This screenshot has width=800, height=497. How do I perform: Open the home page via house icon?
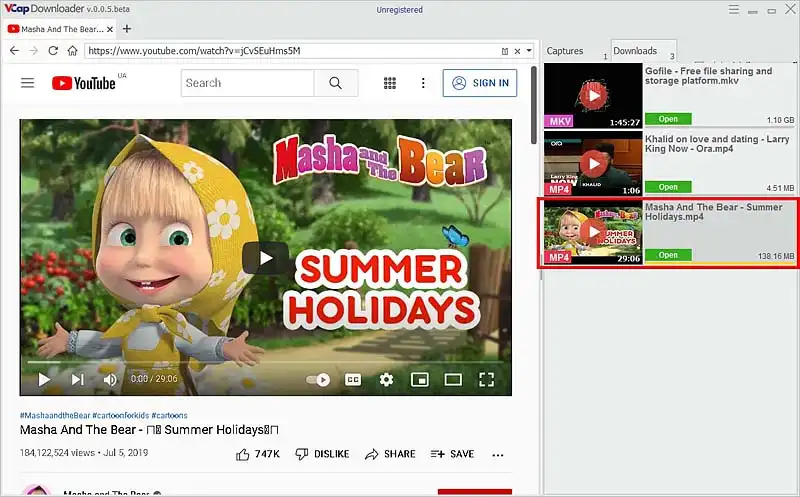tap(72, 51)
